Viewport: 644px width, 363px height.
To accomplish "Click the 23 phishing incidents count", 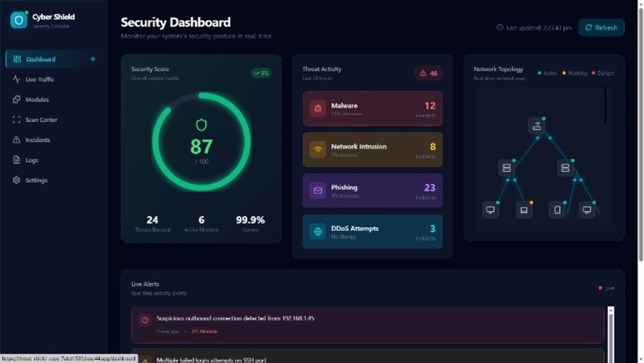I will [430, 188].
